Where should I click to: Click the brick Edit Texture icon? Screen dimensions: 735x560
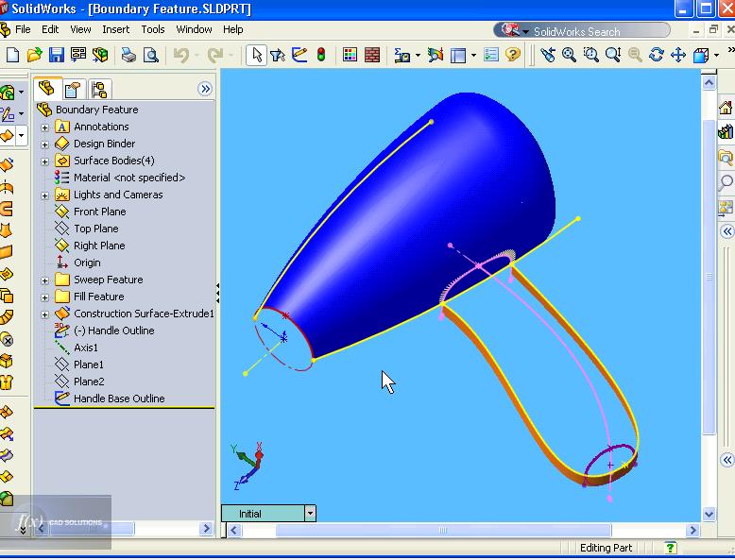pos(372,55)
